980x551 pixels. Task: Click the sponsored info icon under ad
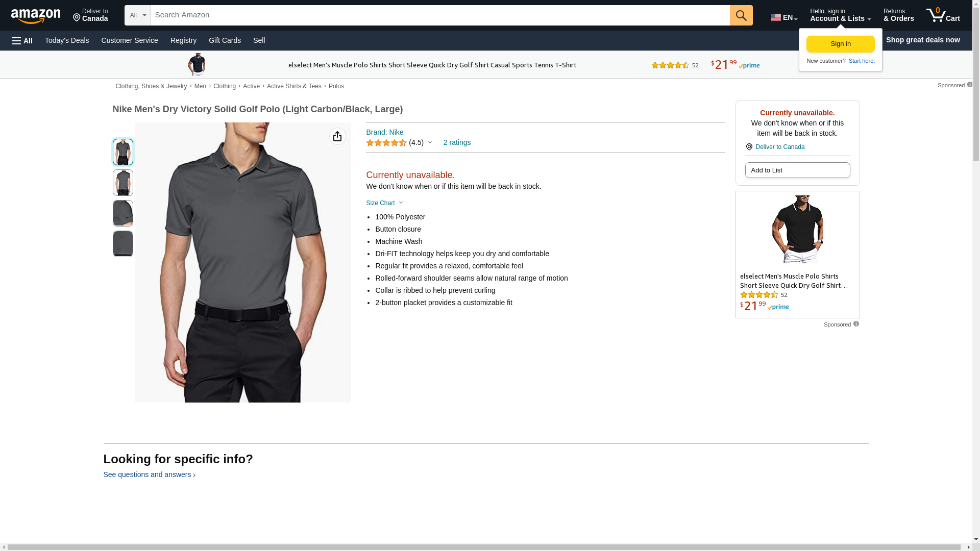click(856, 324)
